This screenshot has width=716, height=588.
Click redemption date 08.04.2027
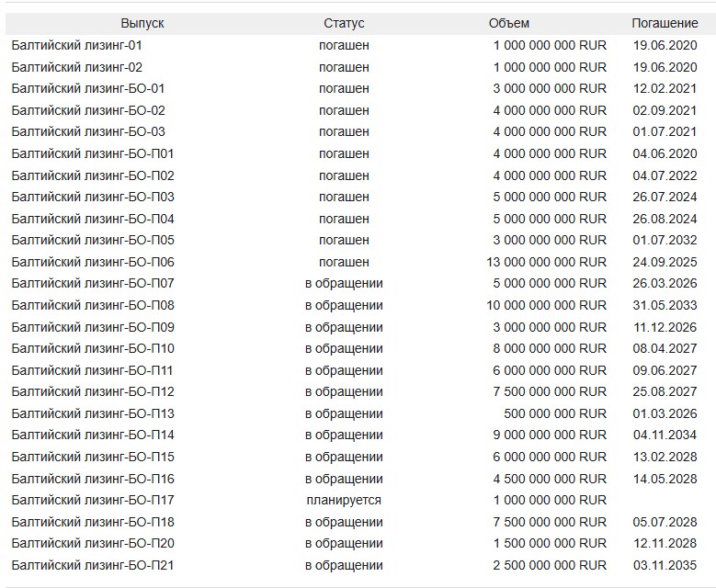(x=665, y=348)
